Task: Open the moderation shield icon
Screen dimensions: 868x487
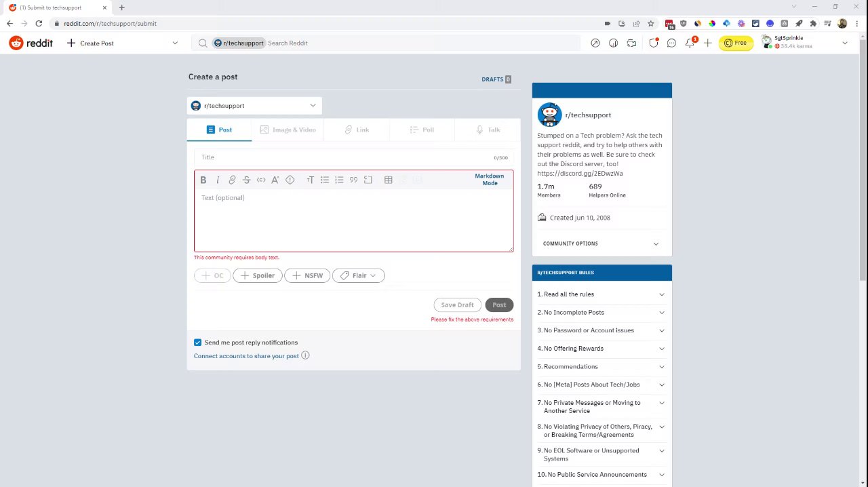Action: pyautogui.click(x=654, y=43)
